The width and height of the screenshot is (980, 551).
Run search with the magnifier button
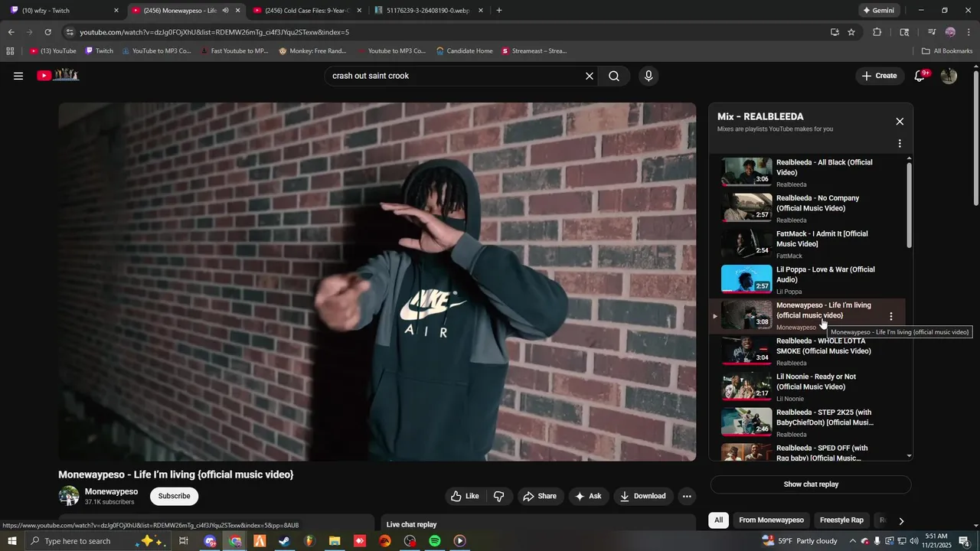click(x=614, y=76)
